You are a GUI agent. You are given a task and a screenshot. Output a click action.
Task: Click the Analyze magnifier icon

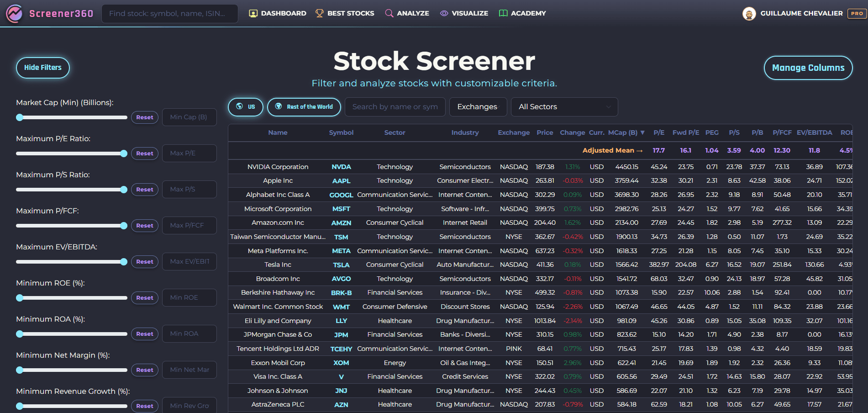pos(389,13)
